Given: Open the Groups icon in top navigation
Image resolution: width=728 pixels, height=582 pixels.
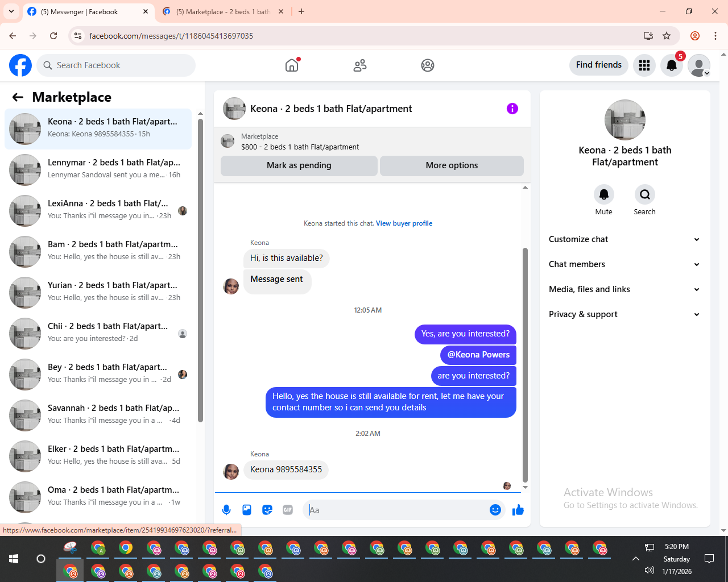Looking at the screenshot, I should 428,65.
